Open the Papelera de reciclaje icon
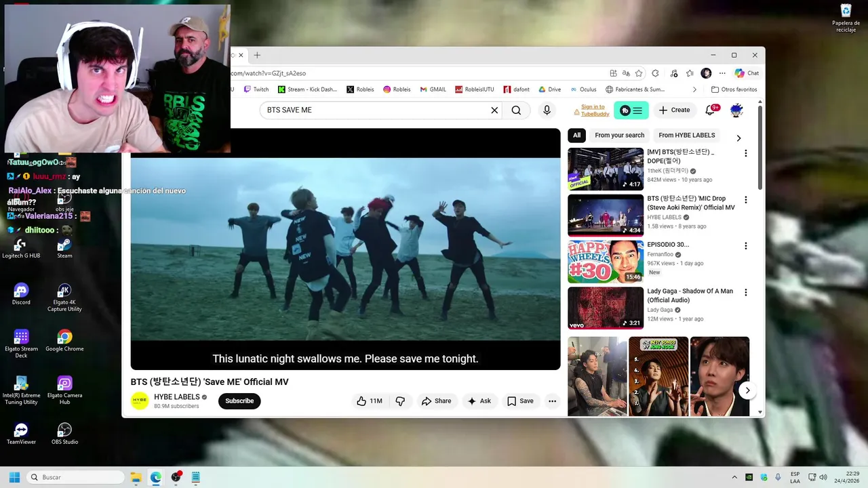Screen dimensions: 868x488 pos(846,18)
